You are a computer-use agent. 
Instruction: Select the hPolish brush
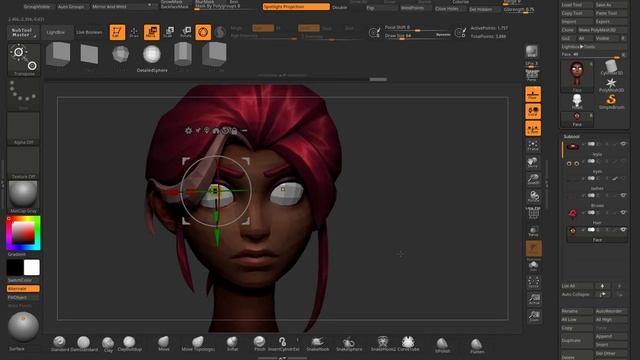[x=442, y=345]
